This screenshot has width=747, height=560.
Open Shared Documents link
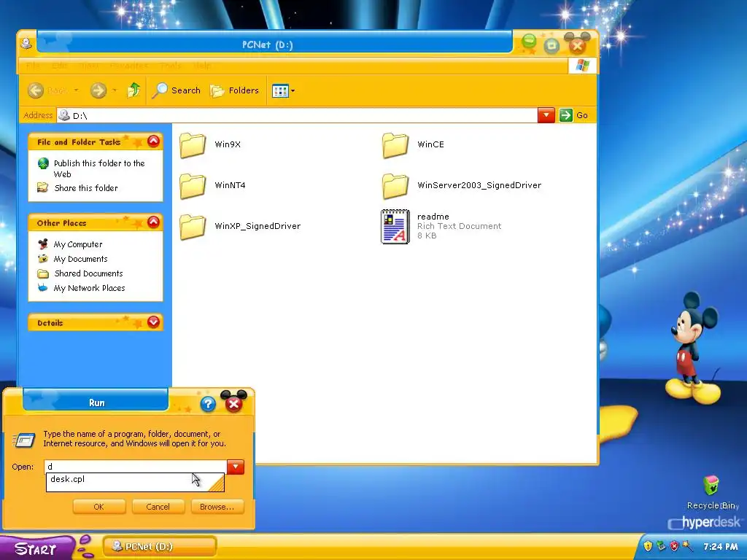pos(88,273)
